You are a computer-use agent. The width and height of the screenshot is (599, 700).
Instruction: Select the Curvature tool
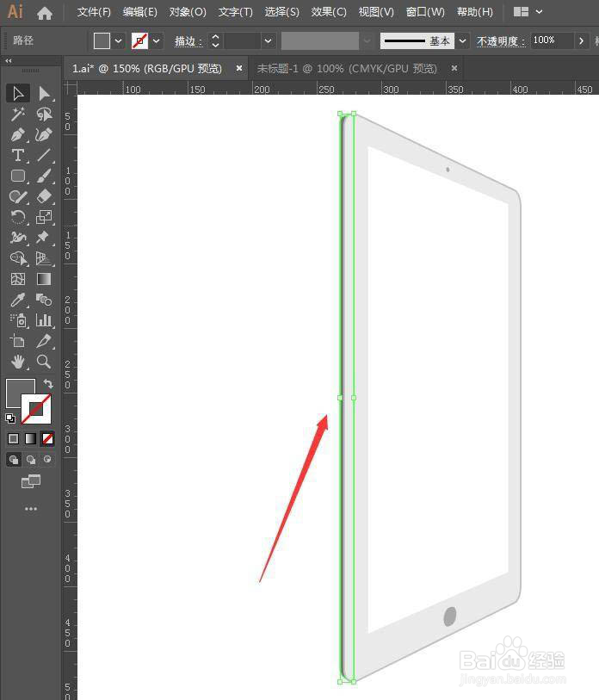(44, 135)
